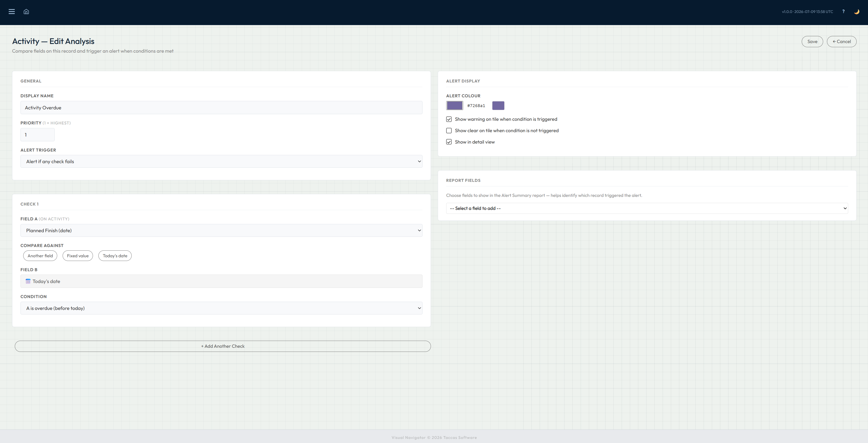The width and height of the screenshot is (868, 443).
Task: Save the analysis
Action: point(812,41)
